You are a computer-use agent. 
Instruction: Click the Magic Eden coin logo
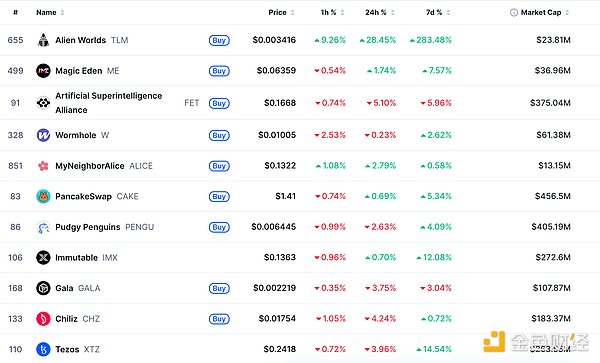(x=43, y=71)
